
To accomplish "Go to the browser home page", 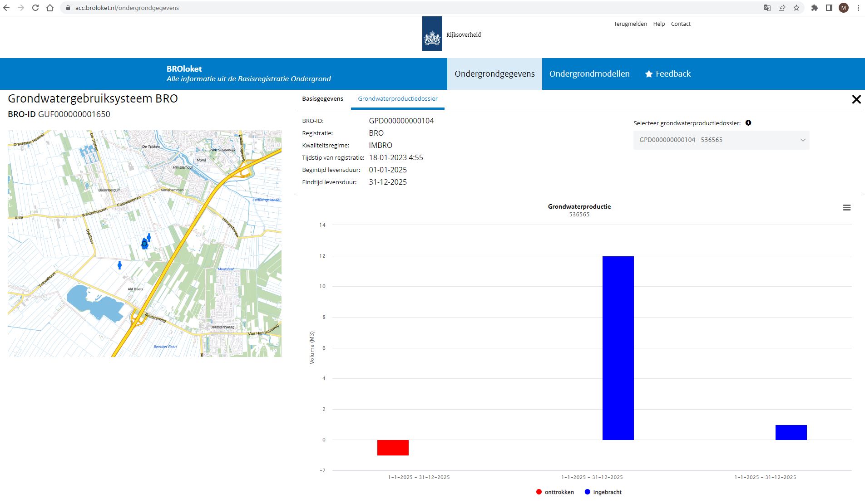I will [50, 8].
